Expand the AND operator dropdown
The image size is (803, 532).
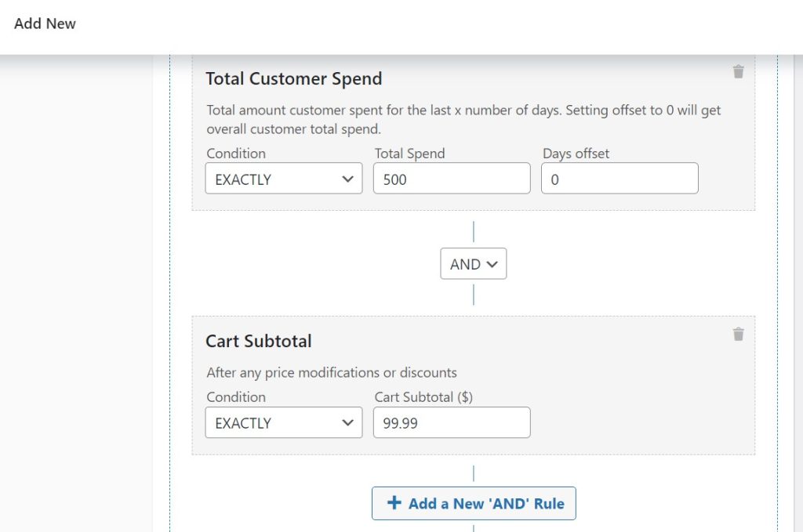[473, 263]
